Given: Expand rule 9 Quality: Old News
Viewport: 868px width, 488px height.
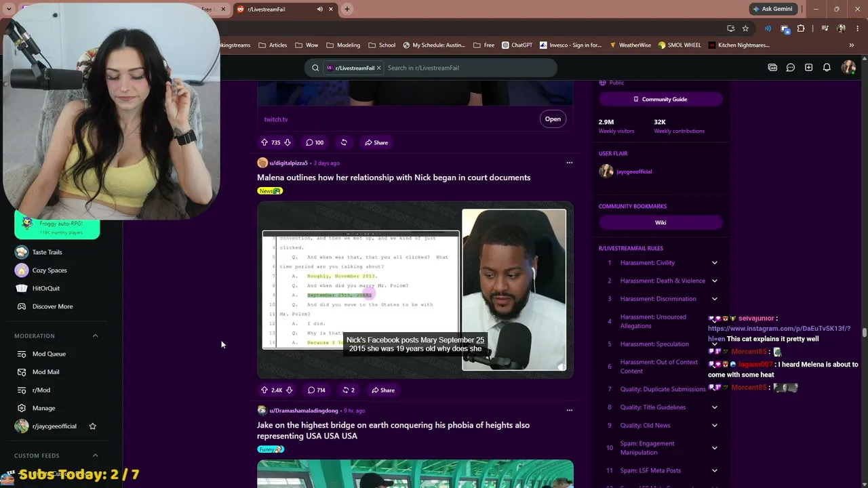Looking at the screenshot, I should [x=715, y=426].
